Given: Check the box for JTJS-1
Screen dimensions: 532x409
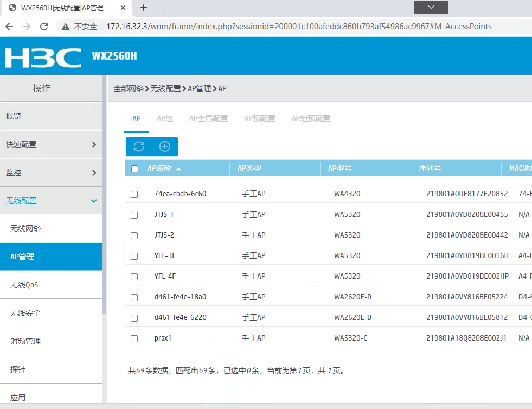Looking at the screenshot, I should [134, 215].
